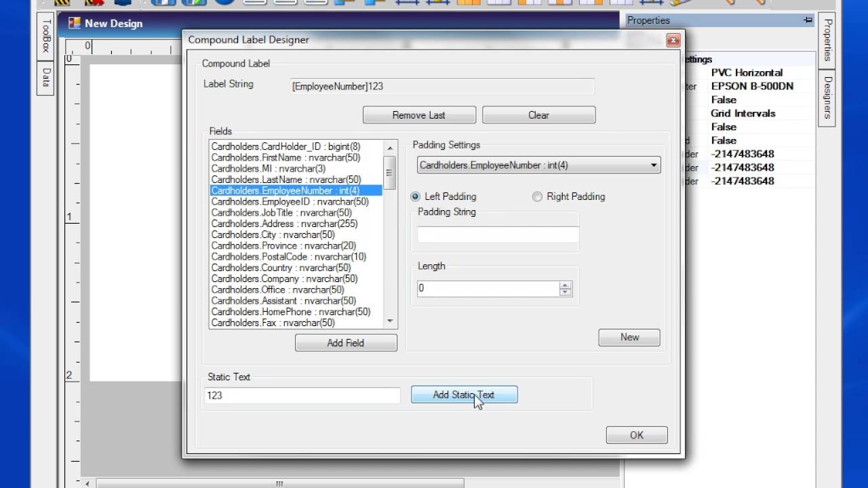The height and width of the screenshot is (488, 868).
Task: Select Cardholders.Company : nvarchar(50) field
Action: click(x=296, y=279)
